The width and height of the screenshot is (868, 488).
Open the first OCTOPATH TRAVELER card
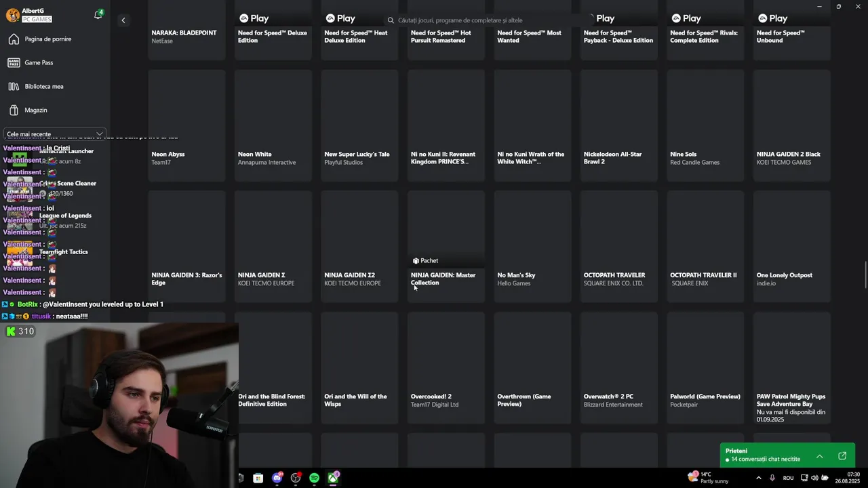click(619, 247)
